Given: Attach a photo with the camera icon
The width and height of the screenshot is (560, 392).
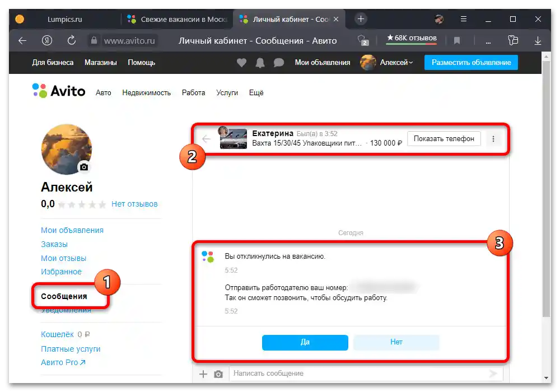Looking at the screenshot, I should click(218, 374).
